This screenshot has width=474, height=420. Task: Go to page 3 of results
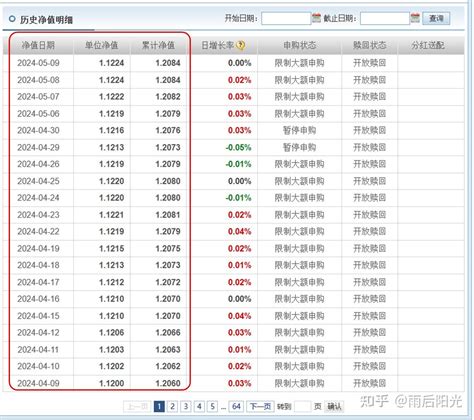(186, 406)
